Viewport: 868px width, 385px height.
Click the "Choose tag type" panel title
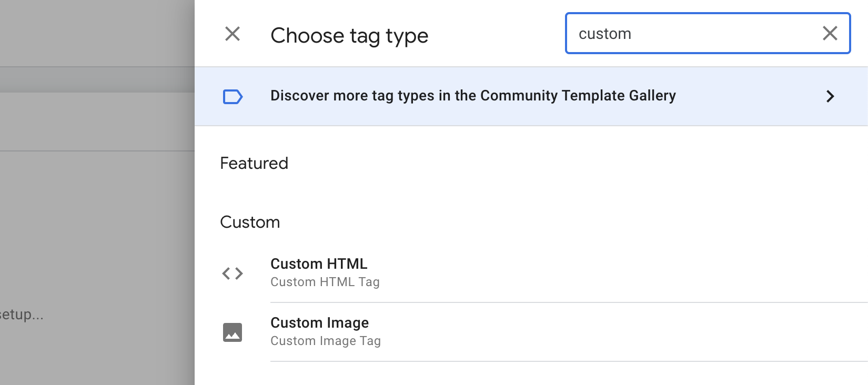click(349, 36)
